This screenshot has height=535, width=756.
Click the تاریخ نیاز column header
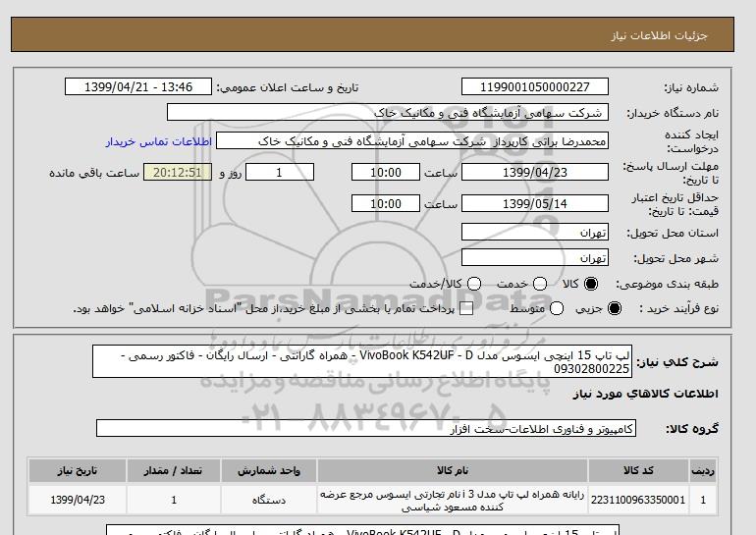[x=78, y=470]
